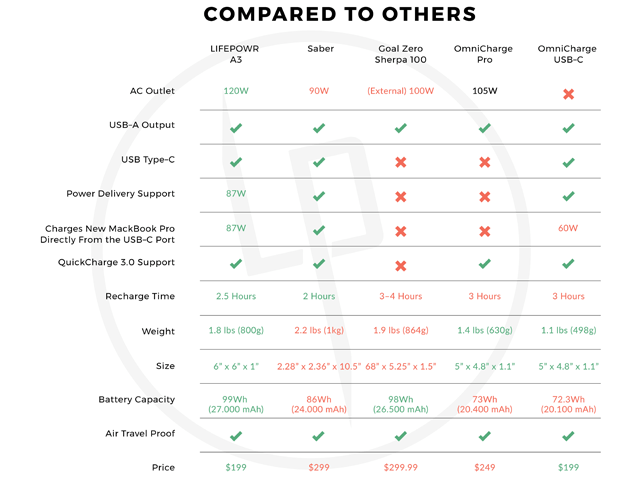This screenshot has width=640, height=480.
Task: Click Goal Zero's MacBook Pro charging red X
Action: [x=401, y=231]
